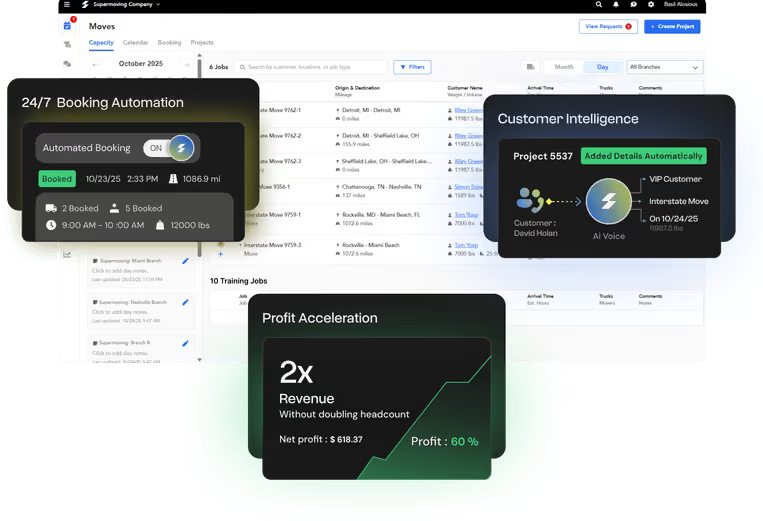Open the hamburger menu icon

pyautogui.click(x=67, y=4)
